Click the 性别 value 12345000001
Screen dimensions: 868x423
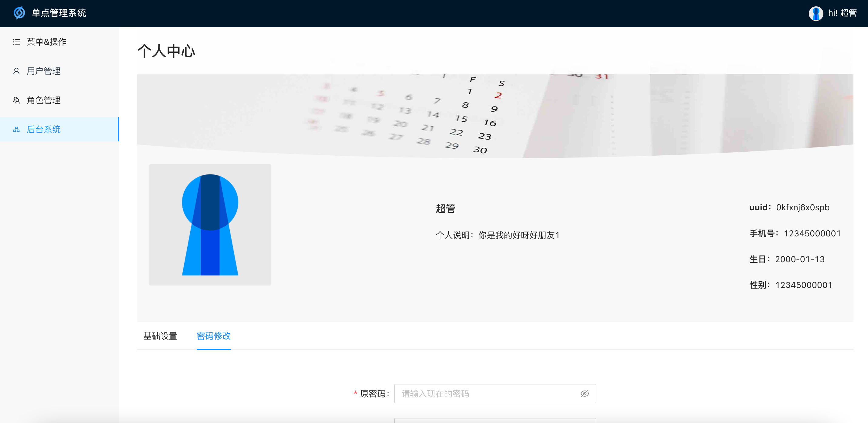click(x=804, y=285)
